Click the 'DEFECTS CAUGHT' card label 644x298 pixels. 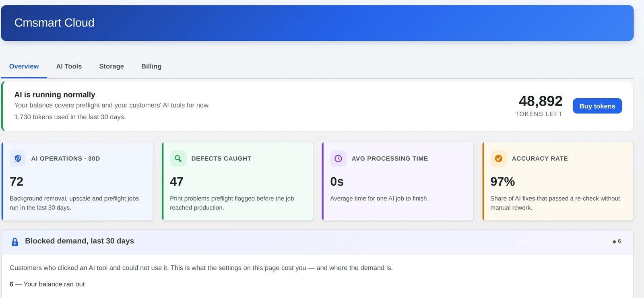click(221, 159)
